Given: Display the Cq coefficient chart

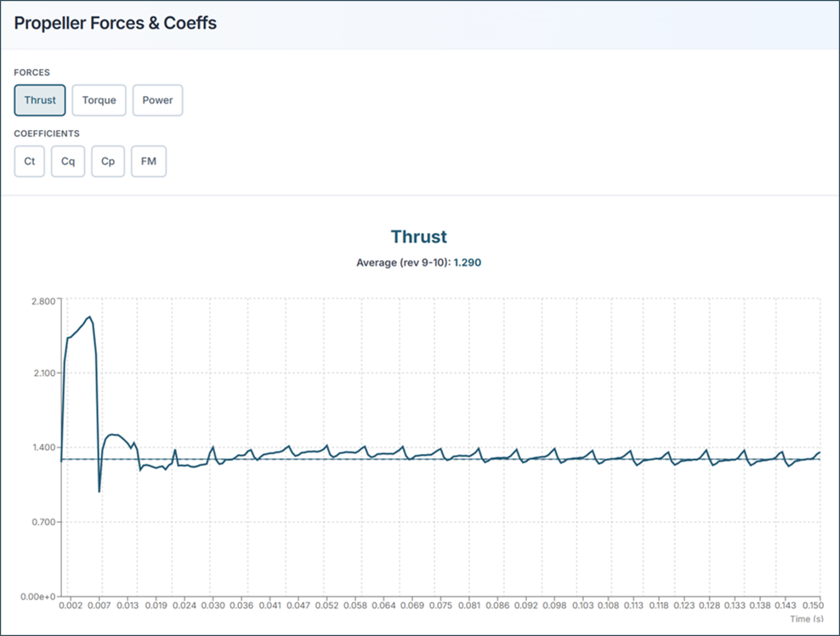Looking at the screenshot, I should (68, 162).
